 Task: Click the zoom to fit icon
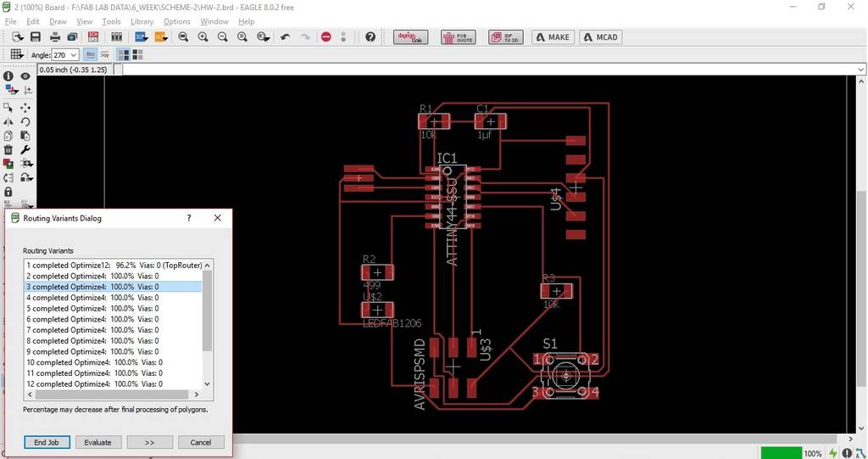[x=183, y=37]
